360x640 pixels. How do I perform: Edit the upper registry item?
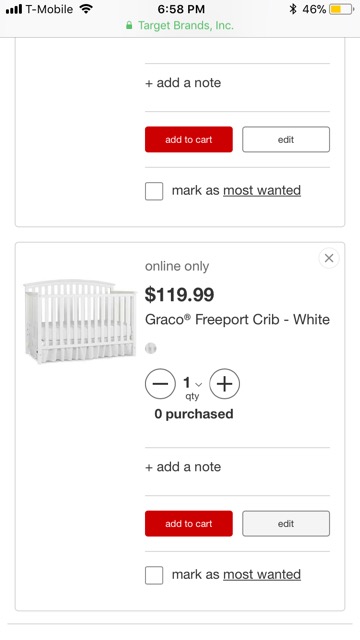coord(286,139)
